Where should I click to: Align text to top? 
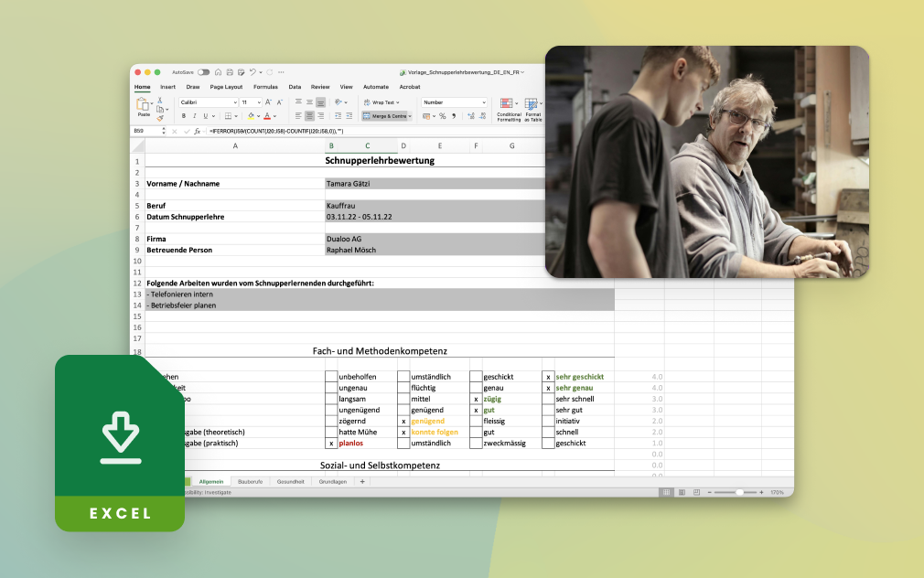click(299, 102)
